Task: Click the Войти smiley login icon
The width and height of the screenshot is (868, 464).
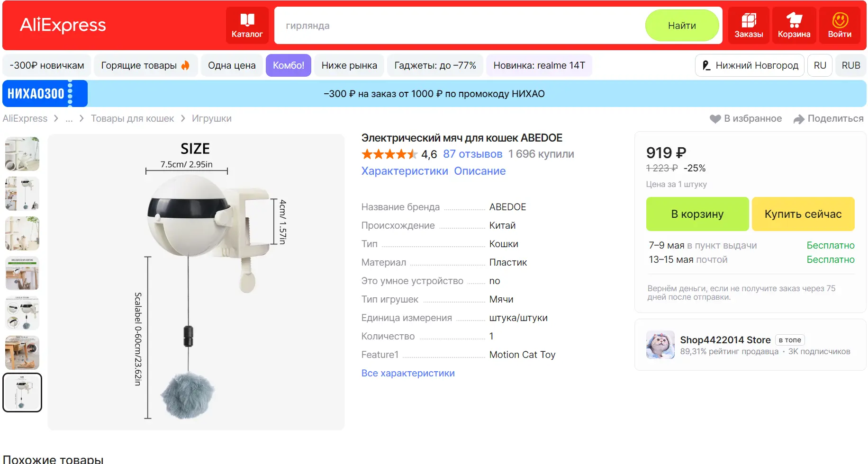Action: pos(840,20)
